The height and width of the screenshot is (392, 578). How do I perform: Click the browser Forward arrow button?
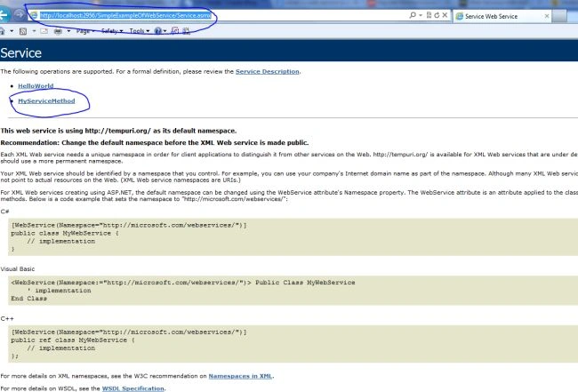pyautogui.click(x=20, y=15)
